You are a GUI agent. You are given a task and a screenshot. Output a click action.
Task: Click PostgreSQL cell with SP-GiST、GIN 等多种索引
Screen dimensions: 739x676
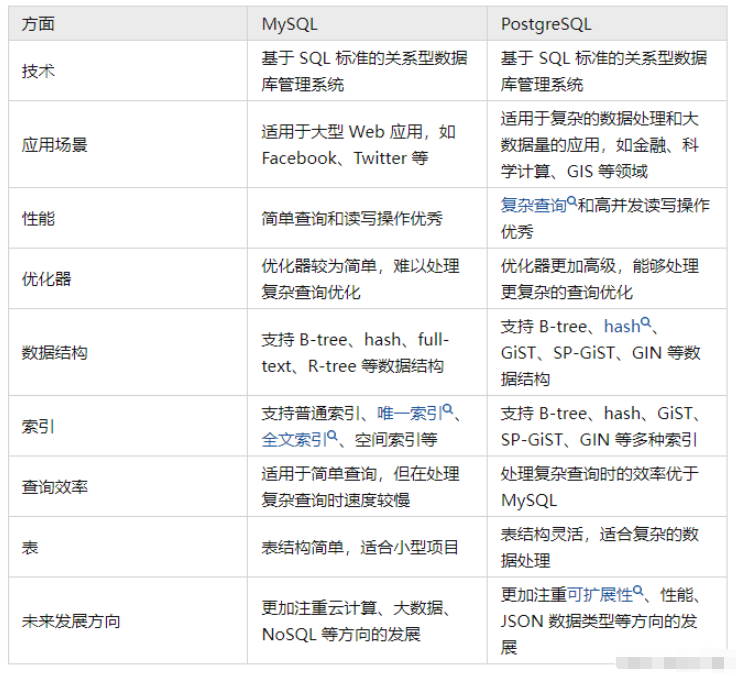tap(607, 426)
